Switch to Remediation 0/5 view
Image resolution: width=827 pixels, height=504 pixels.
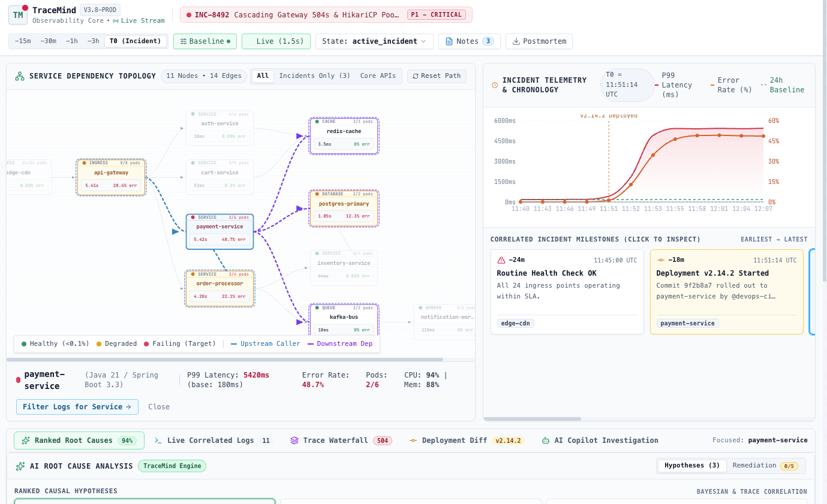point(765,466)
